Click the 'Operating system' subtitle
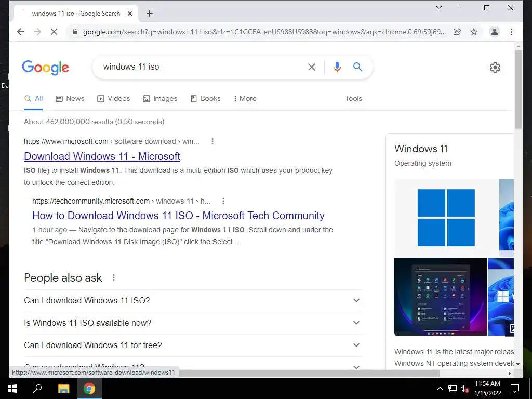The height and width of the screenshot is (399, 532). [423, 163]
